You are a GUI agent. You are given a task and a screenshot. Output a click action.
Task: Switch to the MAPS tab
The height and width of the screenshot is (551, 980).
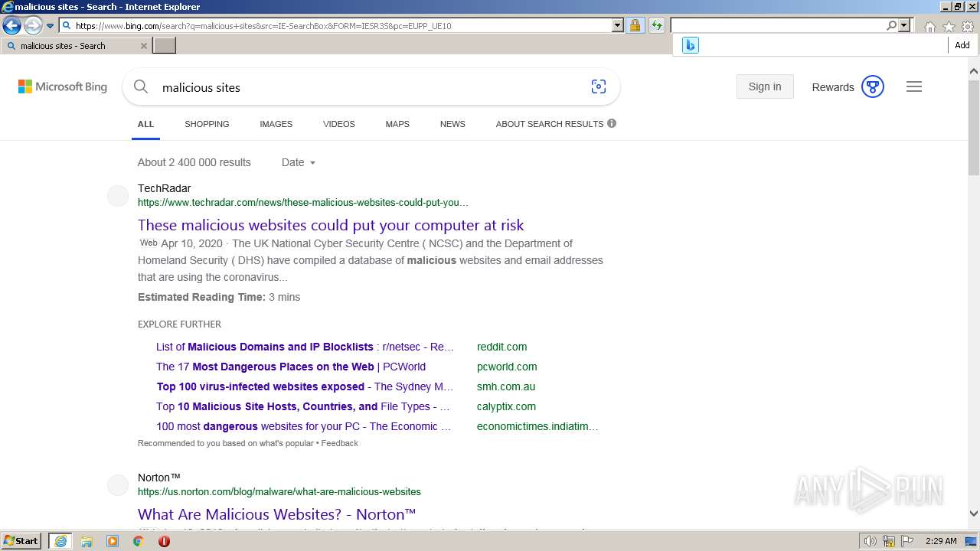point(397,124)
